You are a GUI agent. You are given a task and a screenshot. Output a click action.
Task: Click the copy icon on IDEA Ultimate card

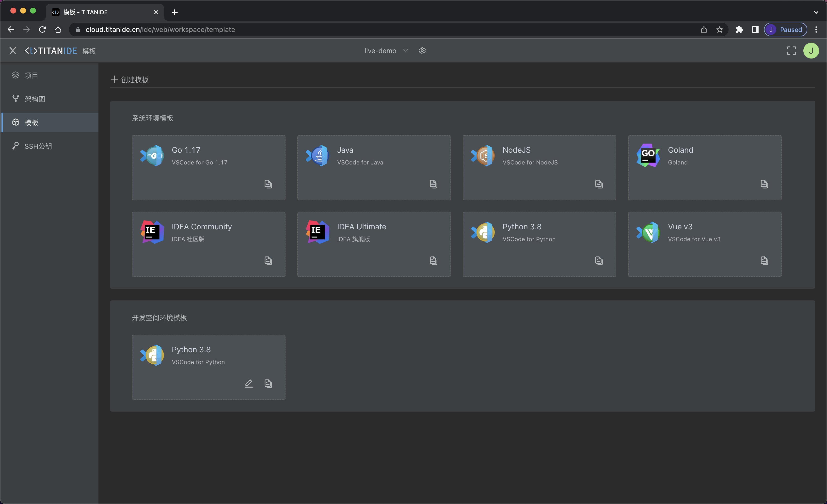(x=433, y=261)
